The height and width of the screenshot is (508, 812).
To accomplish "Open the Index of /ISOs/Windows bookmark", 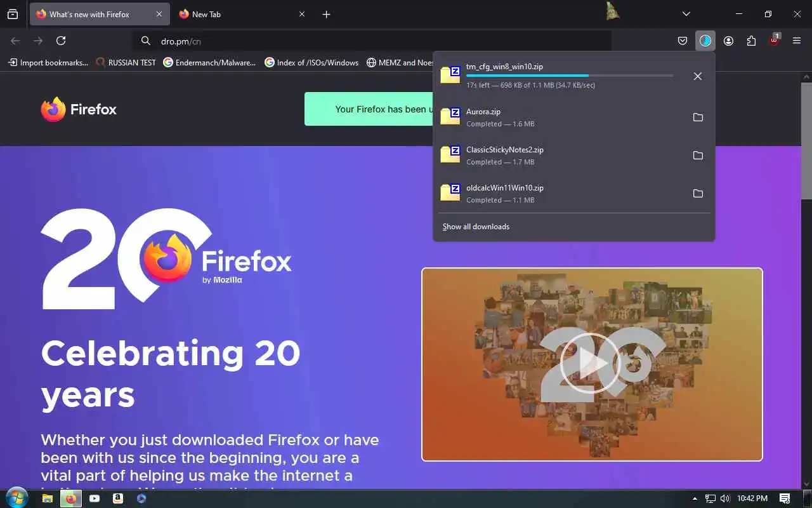I will (x=311, y=62).
